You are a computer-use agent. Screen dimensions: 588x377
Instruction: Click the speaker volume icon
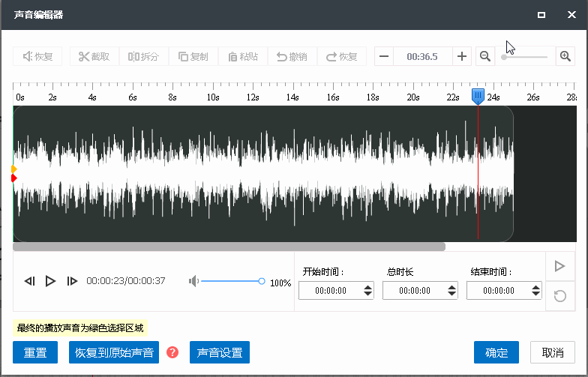click(x=193, y=281)
